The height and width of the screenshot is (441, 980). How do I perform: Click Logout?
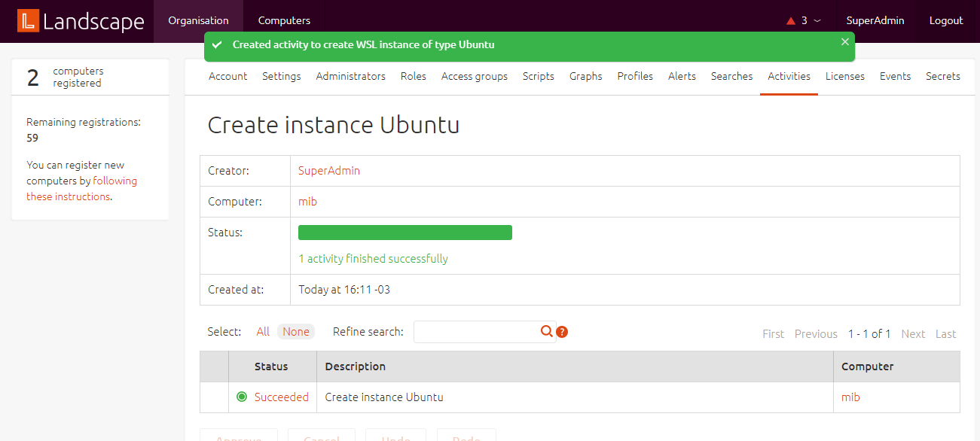click(x=946, y=21)
